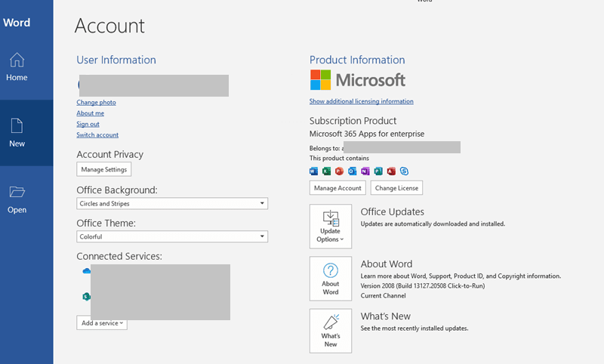The height and width of the screenshot is (364, 604).
Task: Open the Office Background dropdown
Action: 172,203
